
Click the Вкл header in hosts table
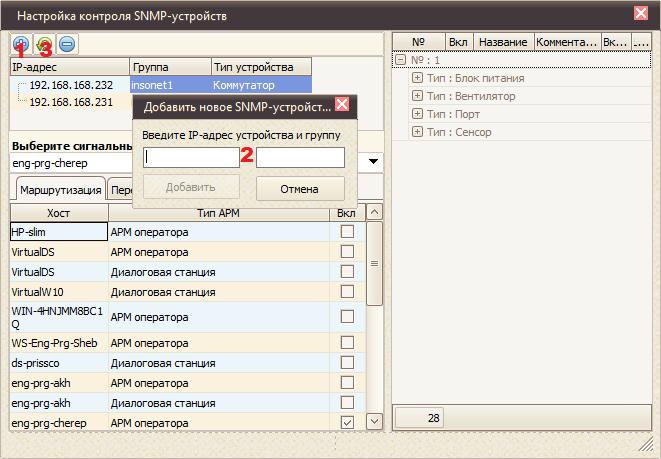347,213
